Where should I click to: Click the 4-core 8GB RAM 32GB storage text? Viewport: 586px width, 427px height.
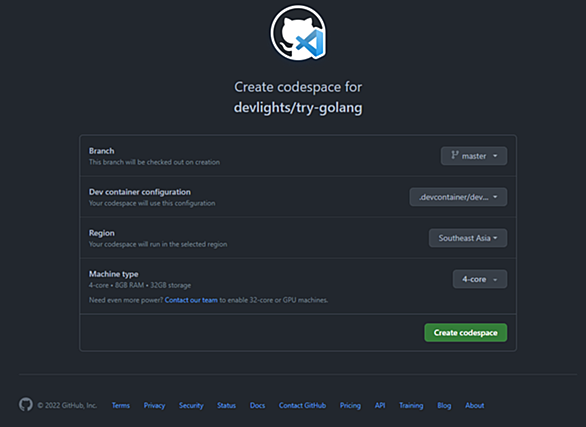pyautogui.click(x=140, y=285)
